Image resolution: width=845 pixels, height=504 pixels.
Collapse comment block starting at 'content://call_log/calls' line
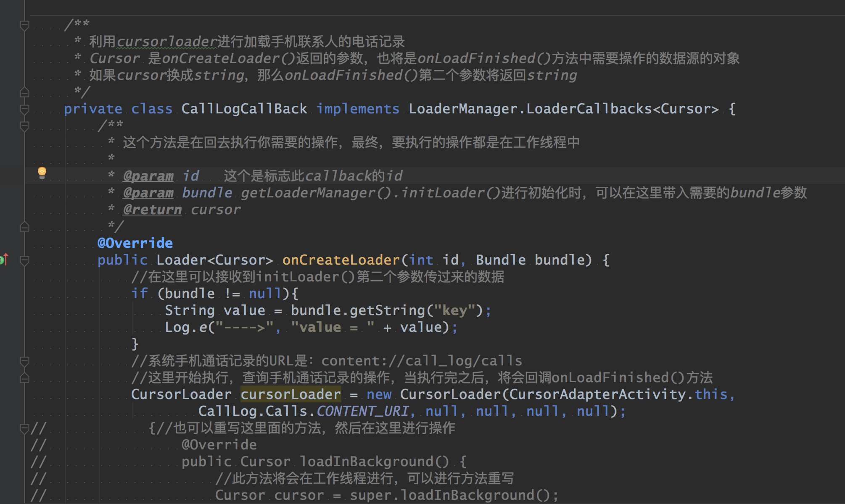pyautogui.click(x=24, y=361)
